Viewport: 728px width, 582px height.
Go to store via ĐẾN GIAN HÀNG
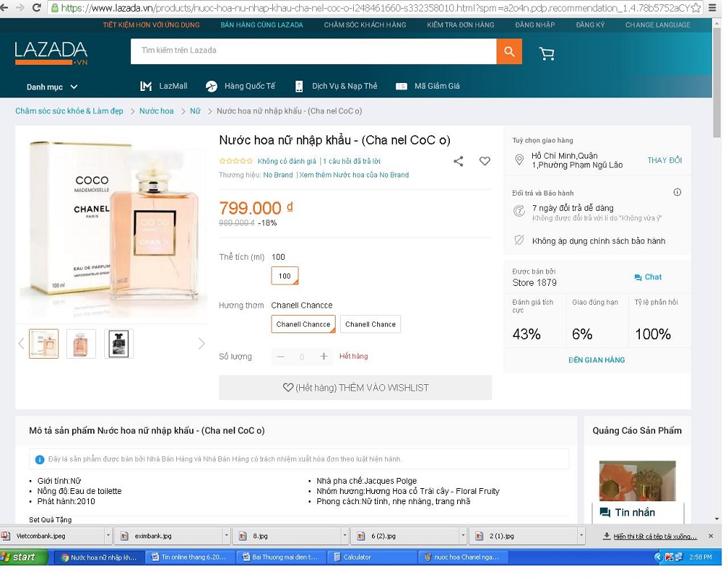click(x=597, y=359)
